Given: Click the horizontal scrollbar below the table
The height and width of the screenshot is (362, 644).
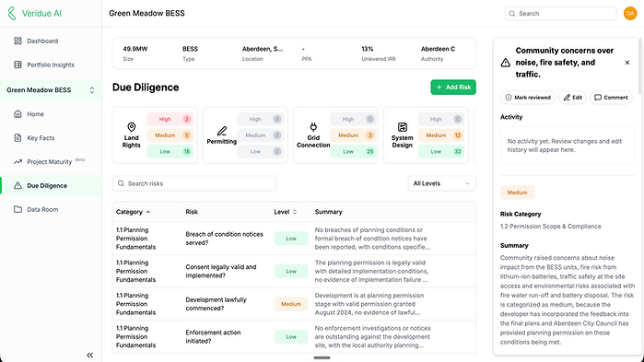Looking at the screenshot, I should [x=322, y=357].
